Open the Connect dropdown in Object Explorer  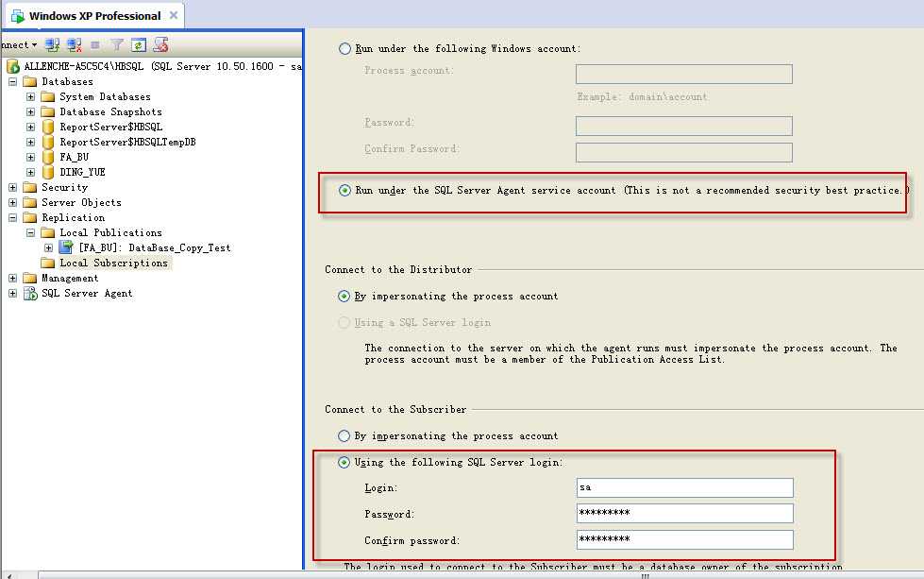point(18,44)
